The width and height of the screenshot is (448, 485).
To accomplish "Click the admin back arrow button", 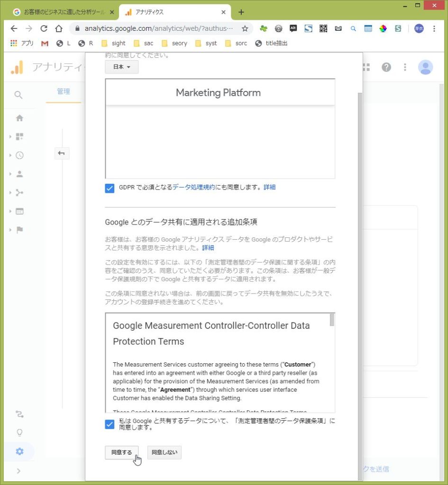I will point(62,153).
